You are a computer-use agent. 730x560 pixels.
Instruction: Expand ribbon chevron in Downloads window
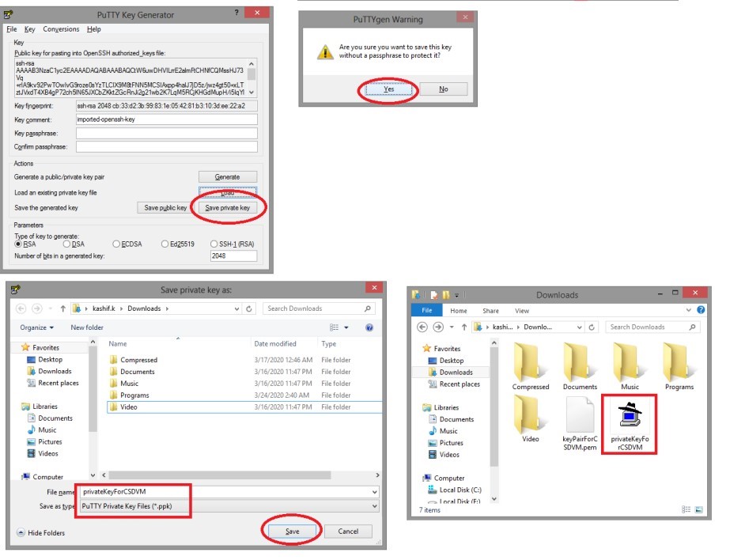689,310
